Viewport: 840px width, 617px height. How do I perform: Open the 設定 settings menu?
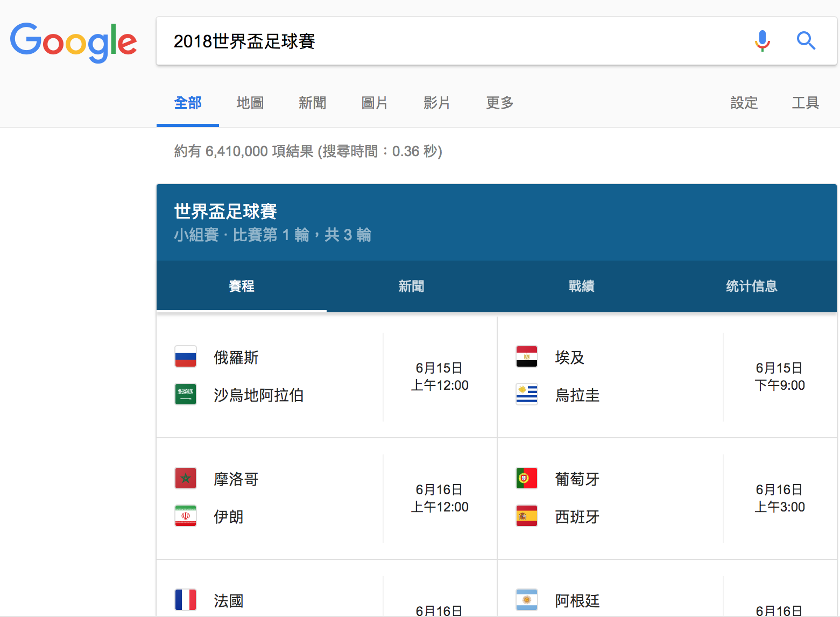744,103
